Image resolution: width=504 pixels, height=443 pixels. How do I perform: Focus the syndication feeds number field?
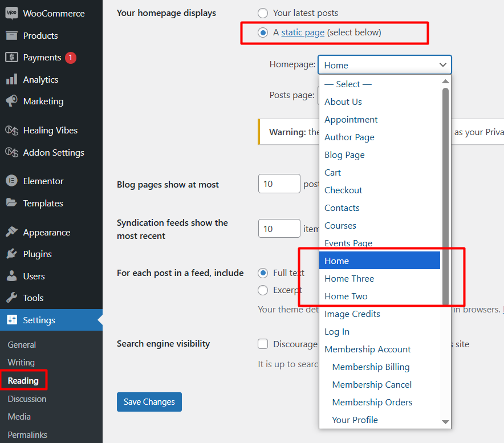279,229
